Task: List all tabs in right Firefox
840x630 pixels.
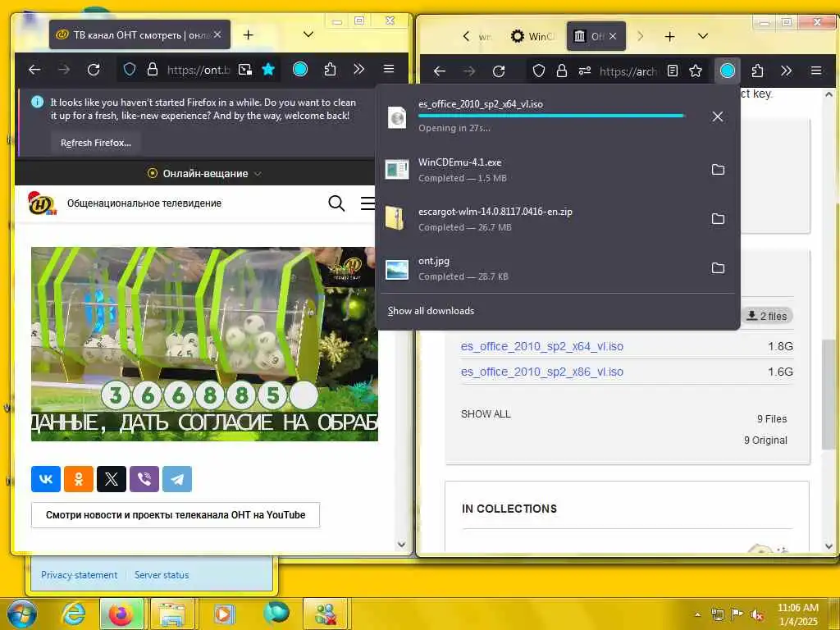Action: [x=703, y=36]
